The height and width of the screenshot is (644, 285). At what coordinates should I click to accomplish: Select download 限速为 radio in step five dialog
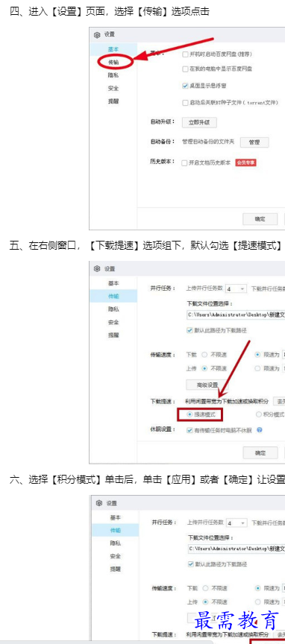[258, 355]
